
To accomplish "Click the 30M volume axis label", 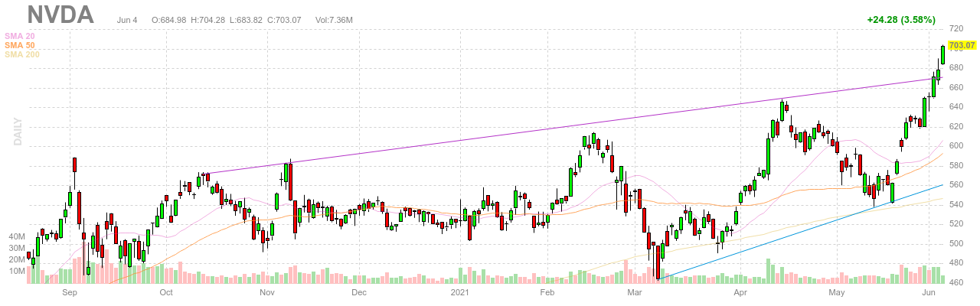I will pos(17,248).
